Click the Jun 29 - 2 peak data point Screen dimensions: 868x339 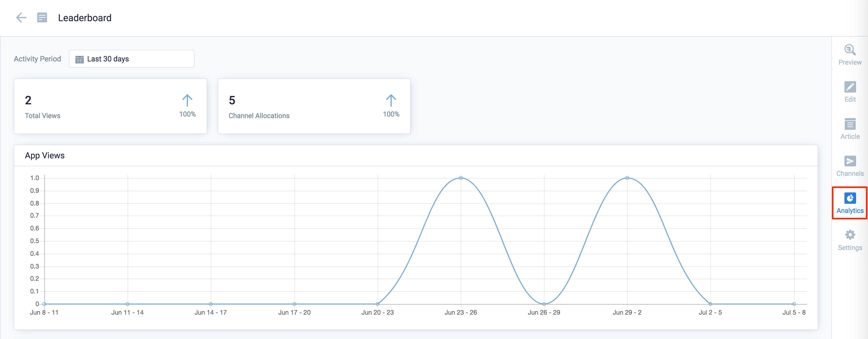coord(627,178)
